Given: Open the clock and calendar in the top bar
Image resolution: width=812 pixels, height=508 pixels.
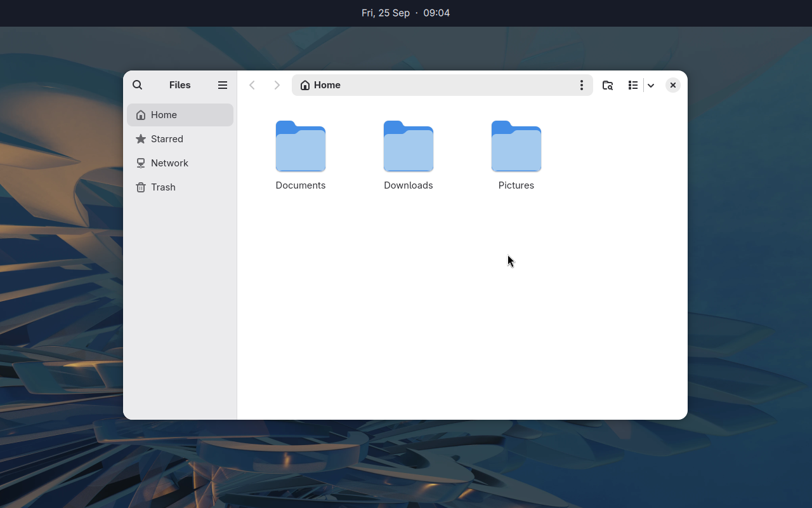Looking at the screenshot, I should click(x=406, y=13).
